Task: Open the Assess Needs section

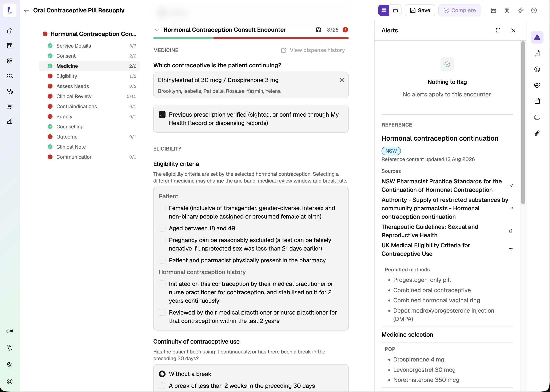Action: 89,86
